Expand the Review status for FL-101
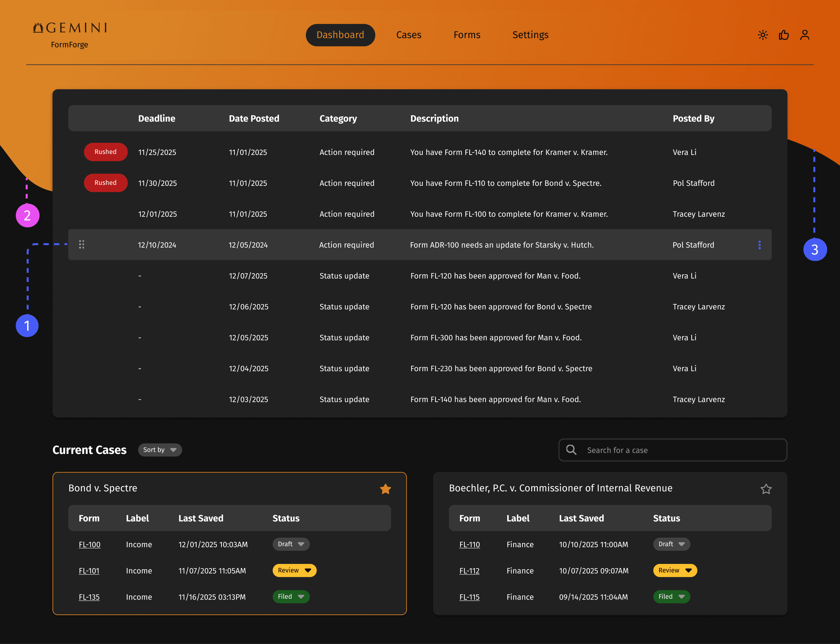This screenshot has height=644, width=840. 294,570
